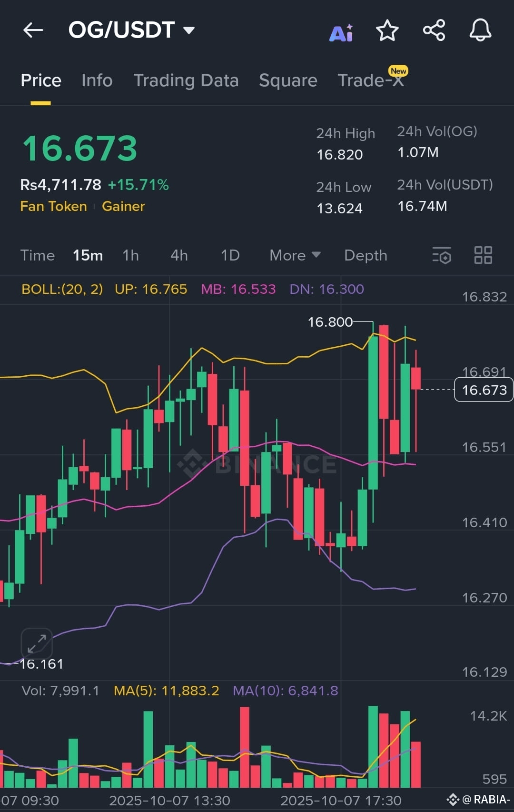
Task: Tap the 24h High value 16.820
Action: (340, 155)
